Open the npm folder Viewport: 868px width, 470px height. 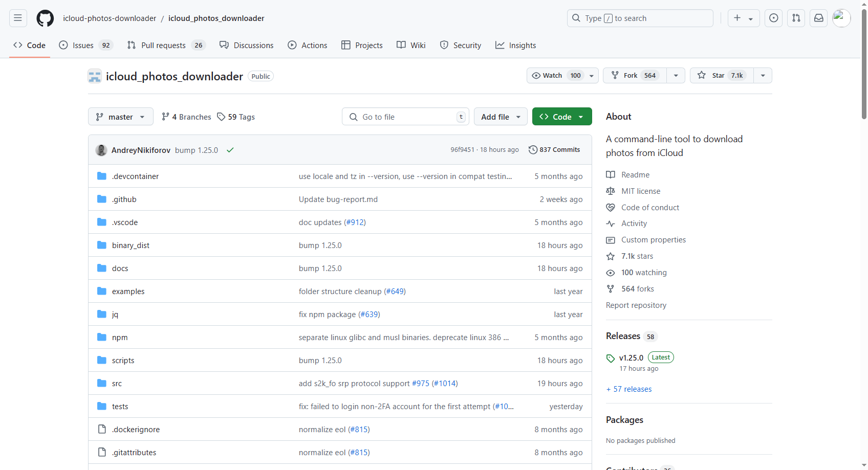click(x=120, y=338)
